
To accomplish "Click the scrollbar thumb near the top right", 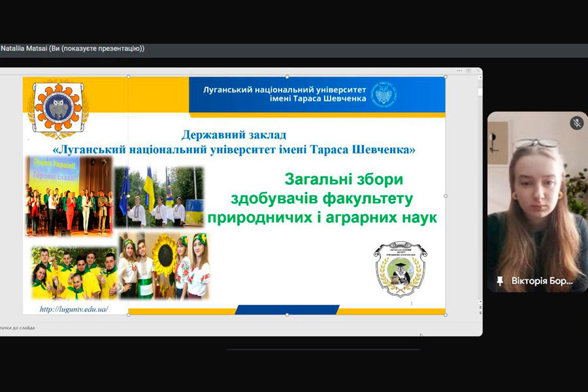I will [x=479, y=91].
